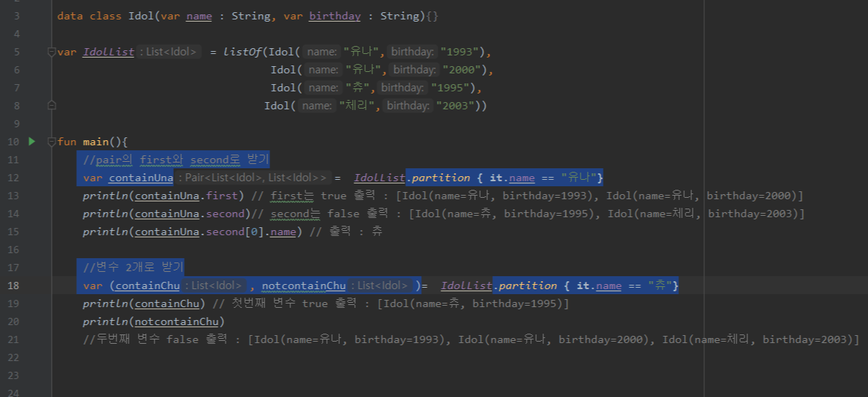This screenshot has width=868, height=397.
Task: Click the "2000" birthday string on line 6
Action: (x=463, y=70)
